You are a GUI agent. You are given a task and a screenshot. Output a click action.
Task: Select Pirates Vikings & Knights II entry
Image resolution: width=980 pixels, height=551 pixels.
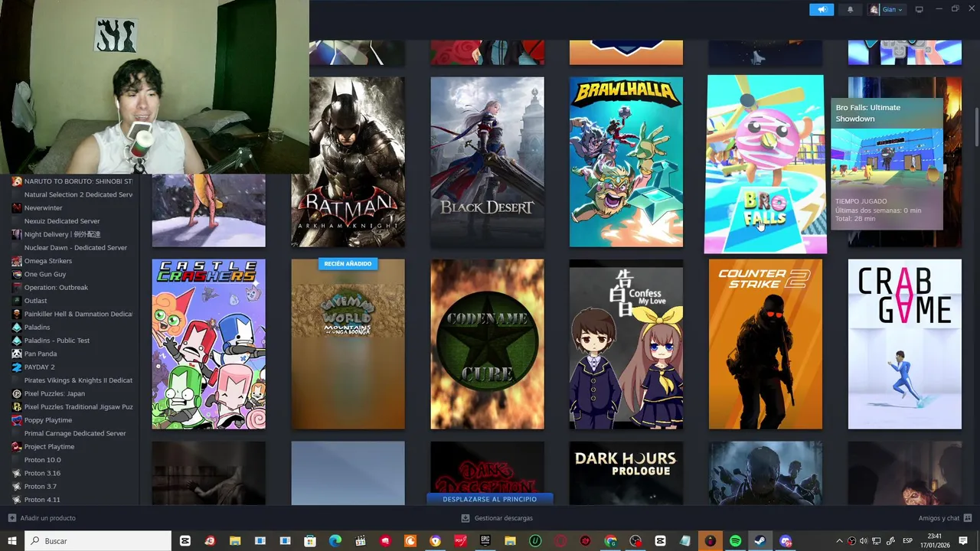pyautogui.click(x=78, y=380)
